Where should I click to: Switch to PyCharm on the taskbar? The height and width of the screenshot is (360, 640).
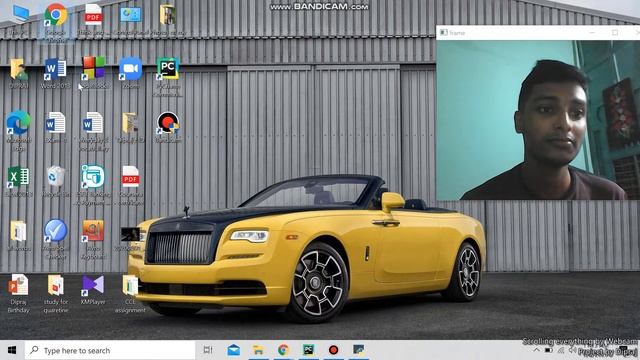(308, 350)
